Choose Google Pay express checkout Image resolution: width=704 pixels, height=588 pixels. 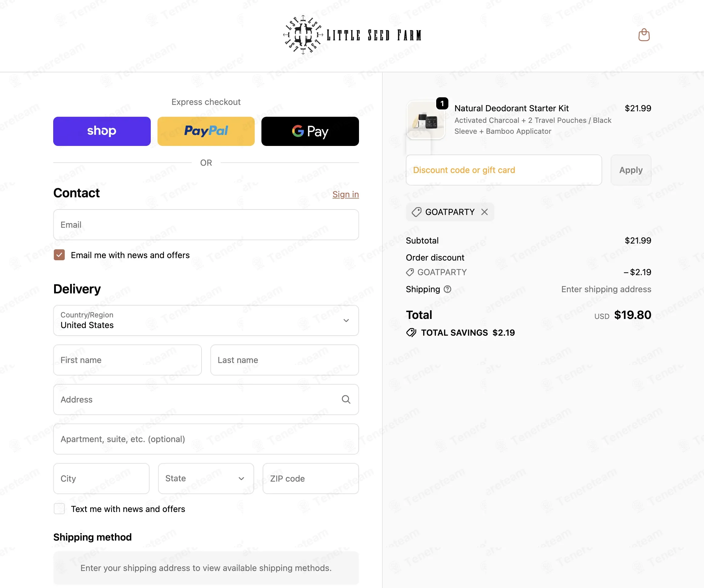click(x=310, y=131)
